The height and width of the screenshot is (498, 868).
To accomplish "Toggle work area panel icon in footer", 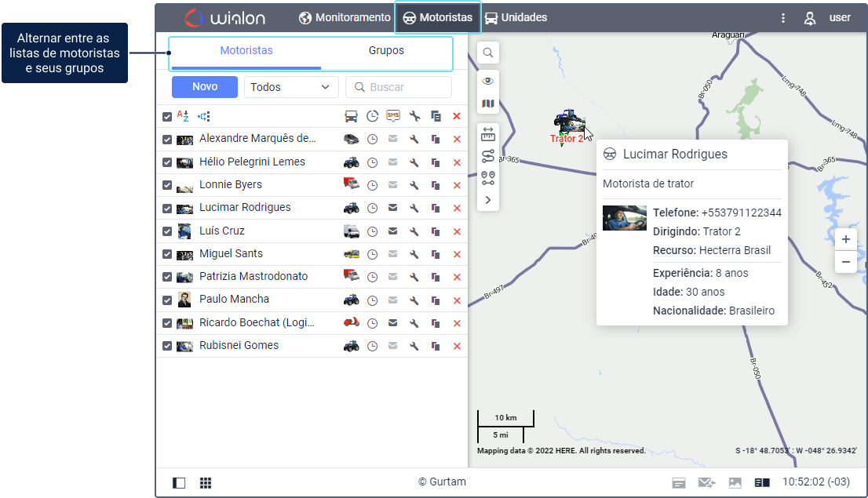I will [x=179, y=483].
